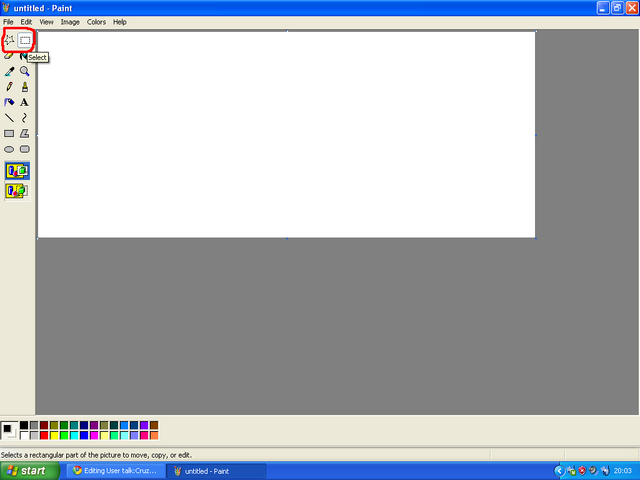Select the Free-Form Select tool
The width and height of the screenshot is (640, 480).
point(9,40)
